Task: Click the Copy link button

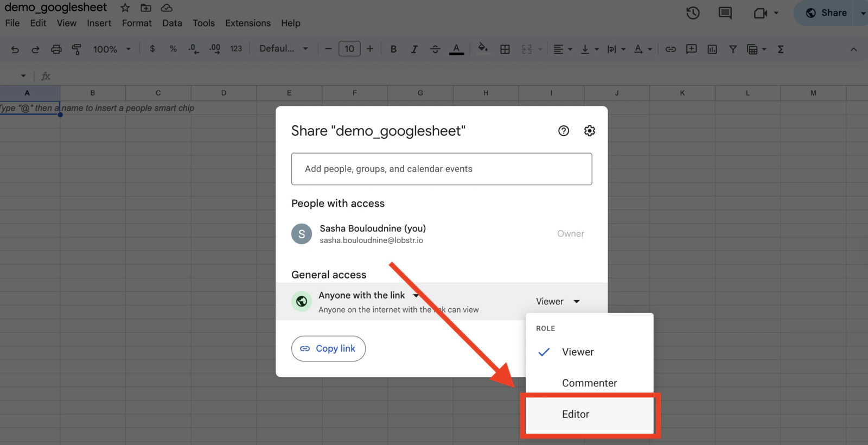Action: point(328,348)
